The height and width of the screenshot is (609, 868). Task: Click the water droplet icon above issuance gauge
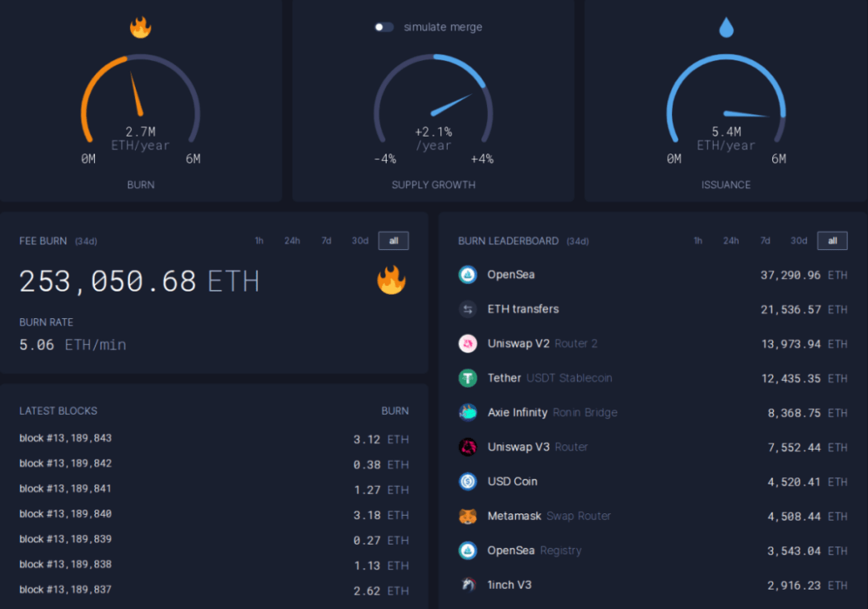[x=726, y=27]
